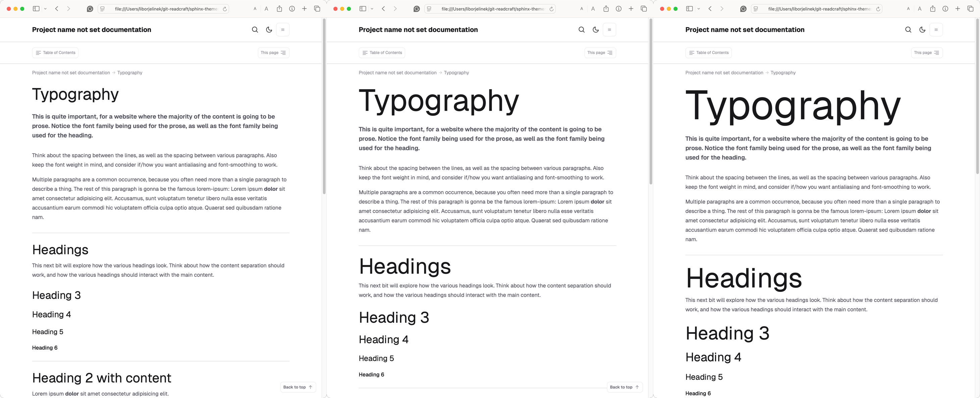The image size is (980, 398).
Task: Click the address bar in the right window
Action: coord(818,9)
